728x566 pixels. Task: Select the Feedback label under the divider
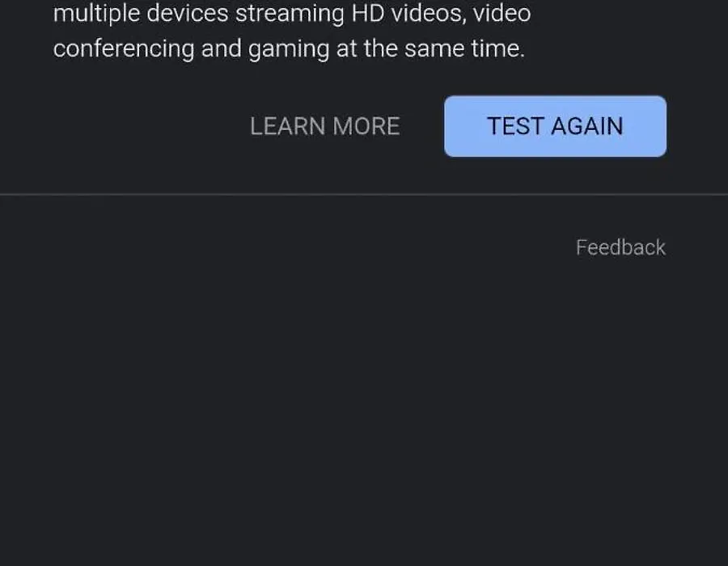click(620, 247)
